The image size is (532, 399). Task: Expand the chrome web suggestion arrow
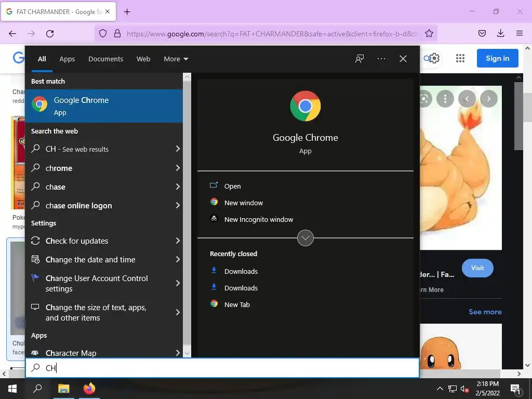[x=178, y=168]
